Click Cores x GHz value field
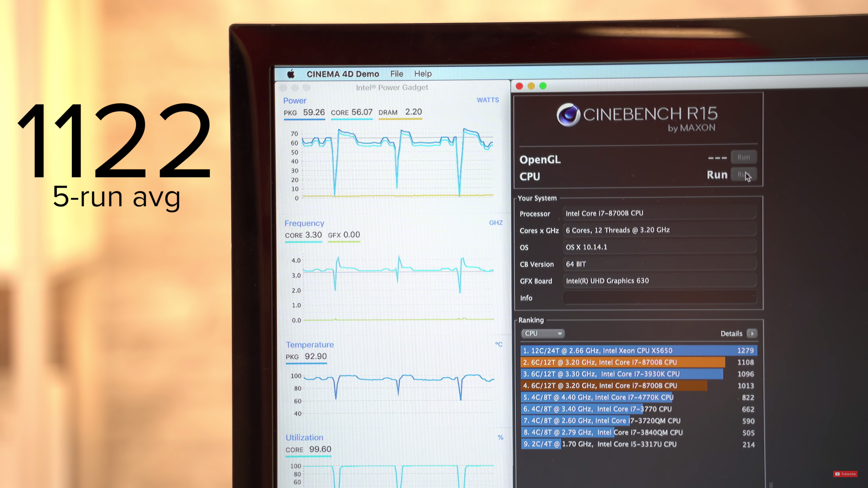Screen dimensions: 868x488 click(x=659, y=230)
